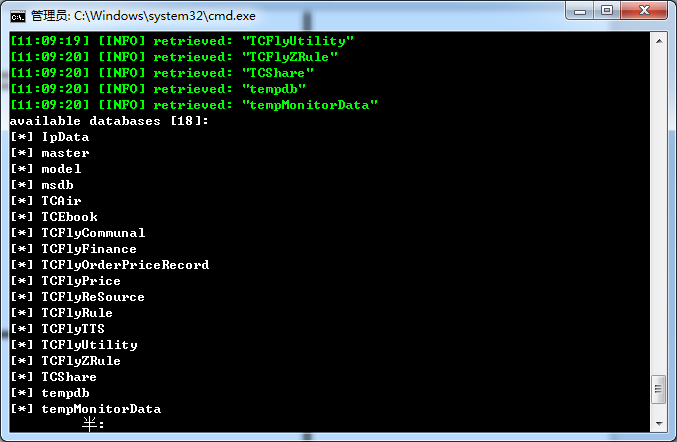The image size is (677, 442).
Task: Click the scrollbar down arrow
Action: pos(659,423)
